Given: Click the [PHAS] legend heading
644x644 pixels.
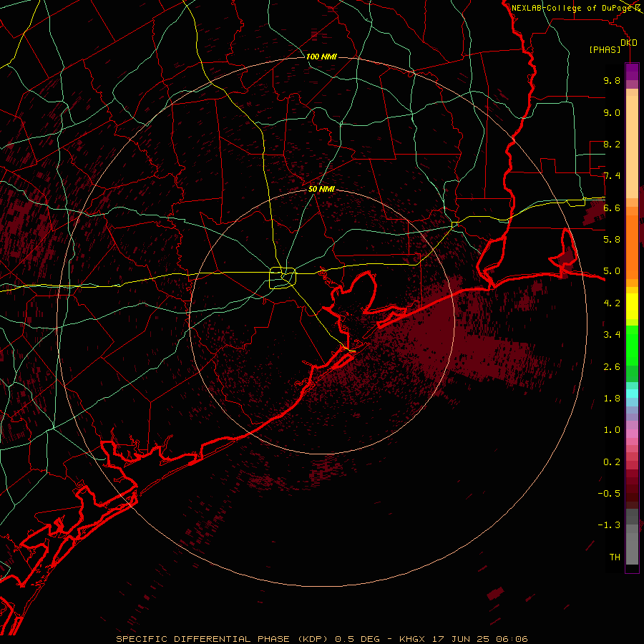Looking at the screenshot, I should pyautogui.click(x=605, y=49).
